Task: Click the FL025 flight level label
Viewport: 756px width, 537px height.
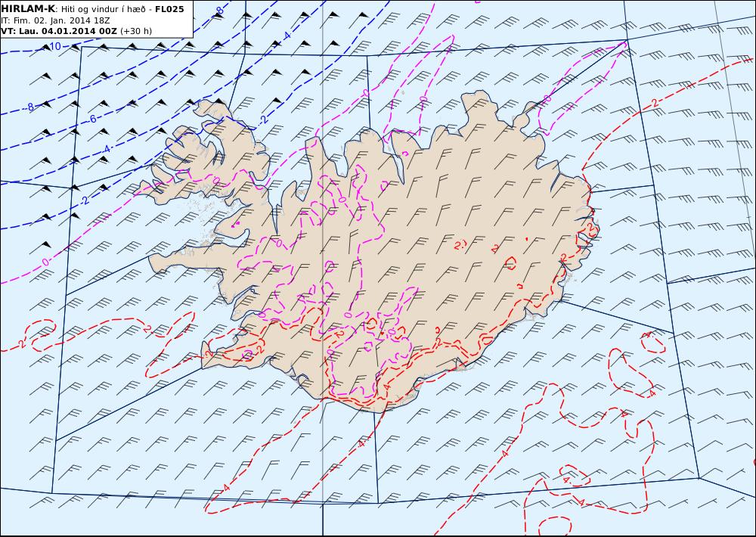Action: pos(169,9)
